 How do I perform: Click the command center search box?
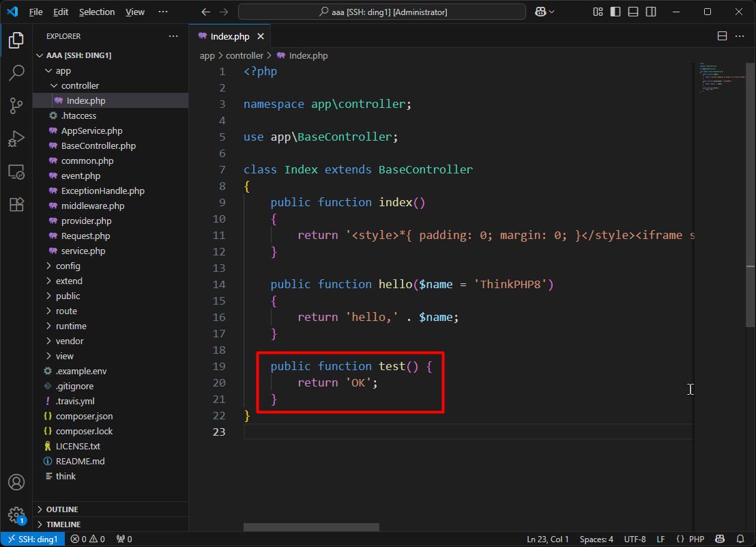click(382, 12)
